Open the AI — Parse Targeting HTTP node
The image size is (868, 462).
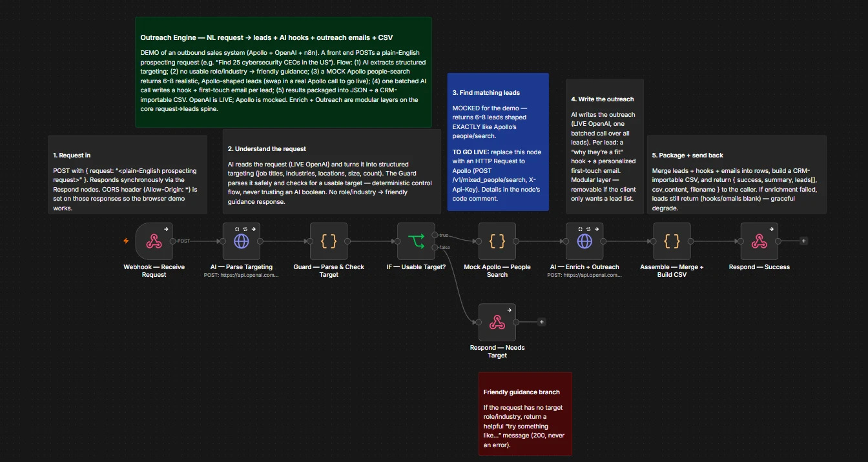pos(242,241)
